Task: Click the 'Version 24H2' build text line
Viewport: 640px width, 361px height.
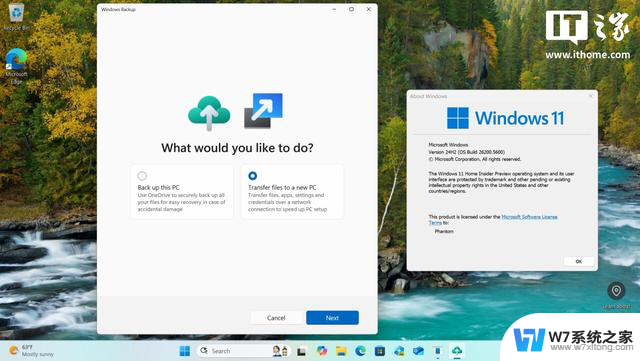Action: (x=467, y=152)
